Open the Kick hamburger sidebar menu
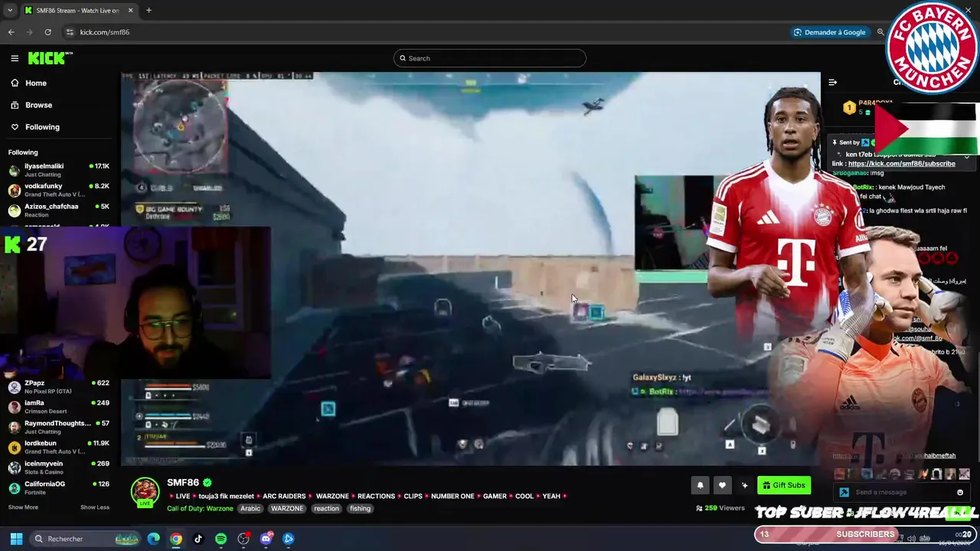Image resolution: width=980 pixels, height=551 pixels. coord(15,58)
